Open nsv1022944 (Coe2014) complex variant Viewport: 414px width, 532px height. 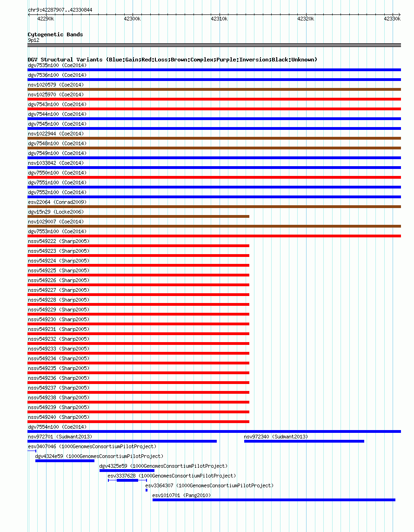click(56, 134)
